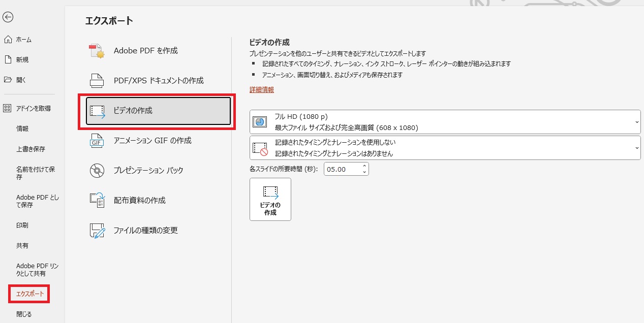Screen dimensions: 644x323
Task: Expand the recorded timings and narration dropdown
Action: pyautogui.click(x=445, y=148)
